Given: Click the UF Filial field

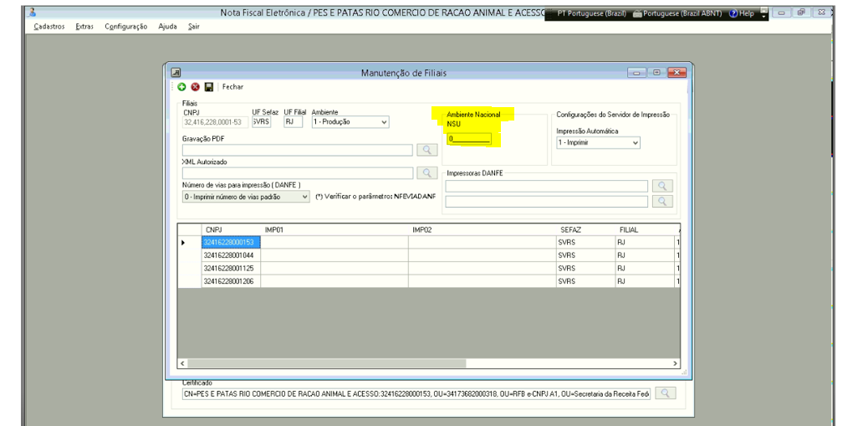Looking at the screenshot, I should click(294, 122).
